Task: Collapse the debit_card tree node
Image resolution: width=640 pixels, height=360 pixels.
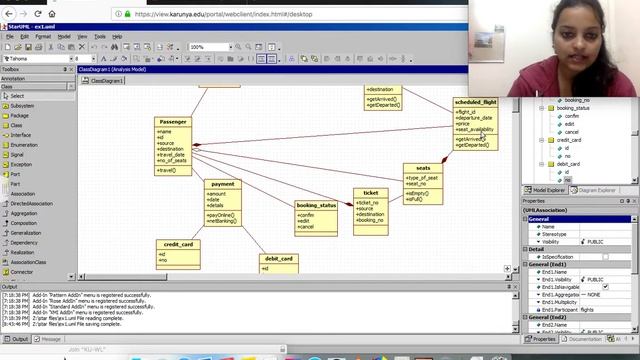Action: coord(542,164)
